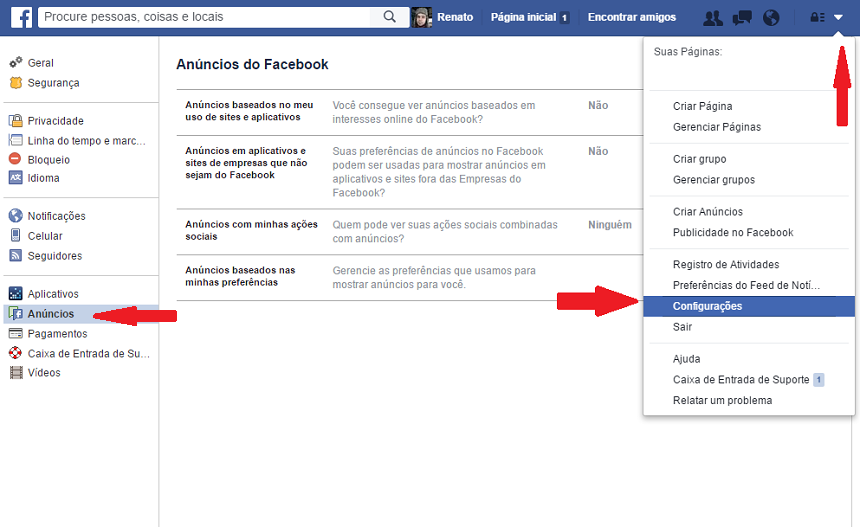Click the red Bloqueio icon
The image size is (860, 527).
[15, 159]
